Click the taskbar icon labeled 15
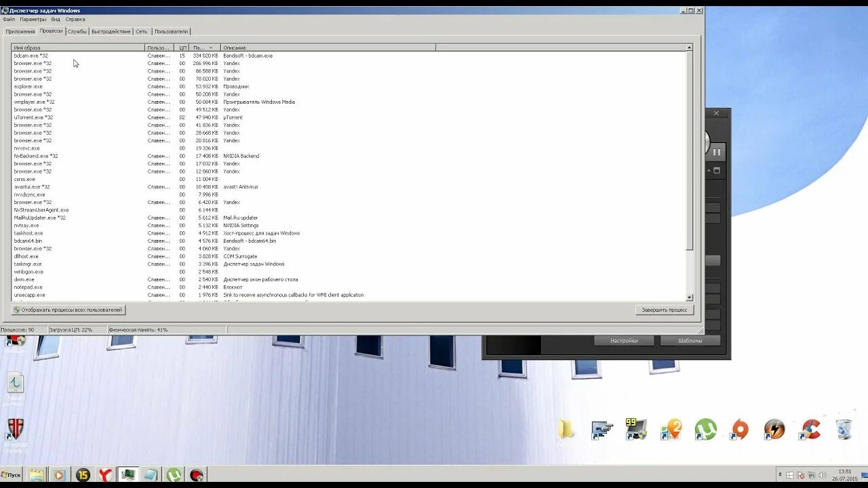 point(83,475)
